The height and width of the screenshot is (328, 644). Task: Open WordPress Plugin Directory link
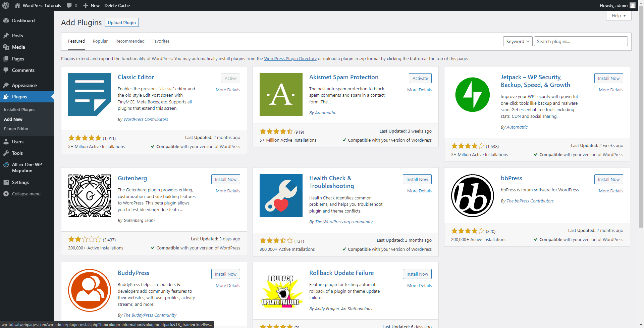pyautogui.click(x=290, y=58)
